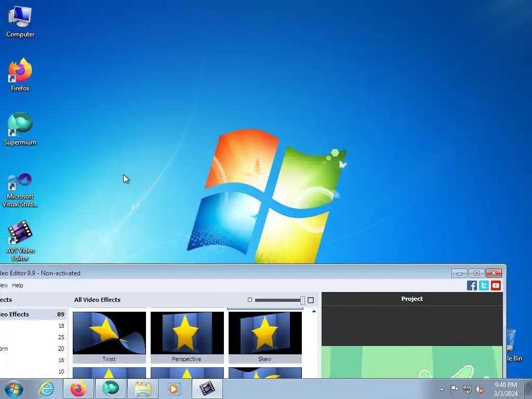Click the muted volume tray icon
Screen dimensions: 532x399
[480, 389]
